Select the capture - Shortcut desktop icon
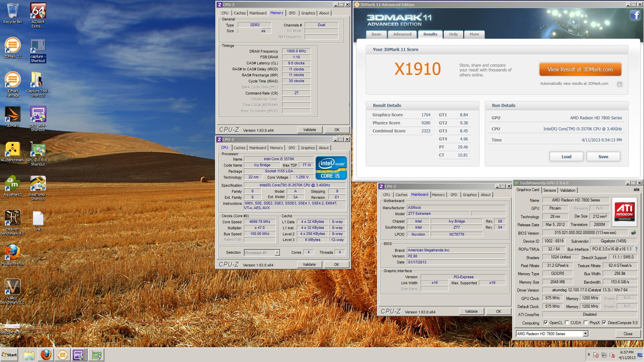644x362 pixels. (x=38, y=51)
